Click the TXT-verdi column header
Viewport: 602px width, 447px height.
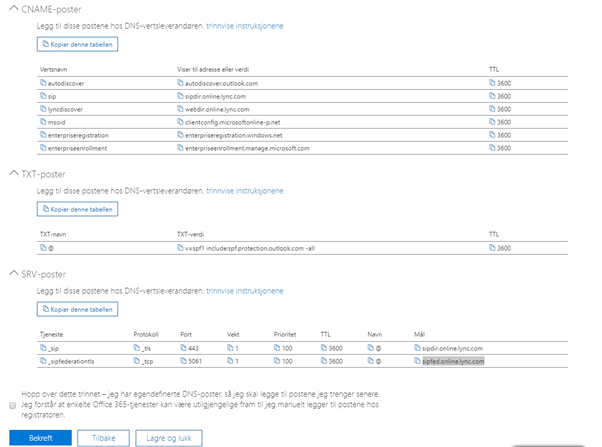pos(190,234)
